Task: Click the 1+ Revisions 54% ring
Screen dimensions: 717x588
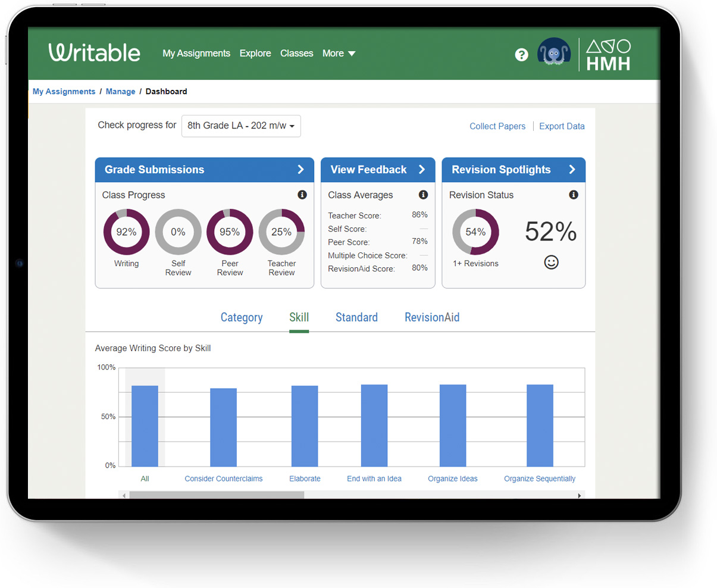Action: tap(475, 232)
